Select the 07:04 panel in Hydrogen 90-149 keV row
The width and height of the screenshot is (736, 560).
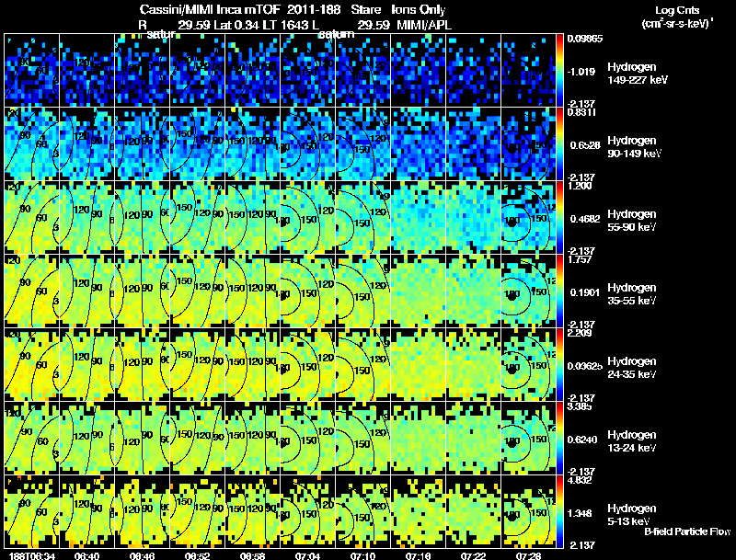pos(308,143)
